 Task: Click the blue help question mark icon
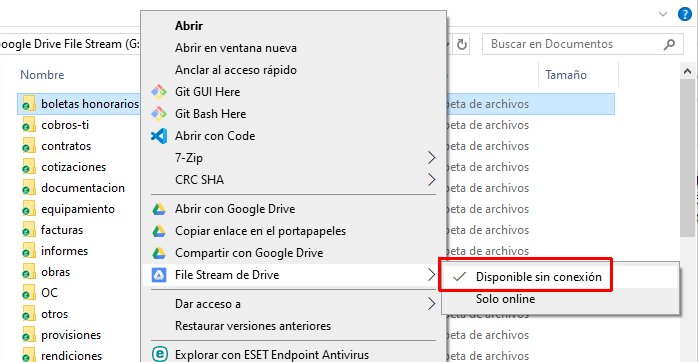pyautogui.click(x=685, y=14)
